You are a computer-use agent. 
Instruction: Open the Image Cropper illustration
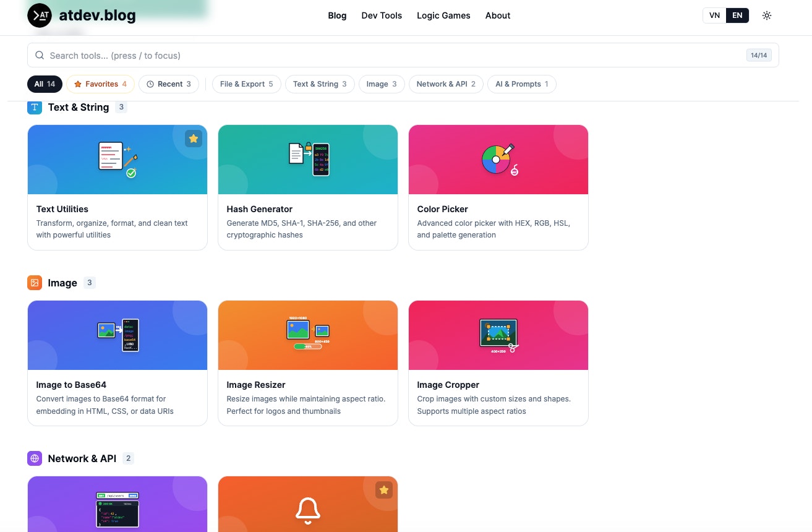tap(498, 335)
